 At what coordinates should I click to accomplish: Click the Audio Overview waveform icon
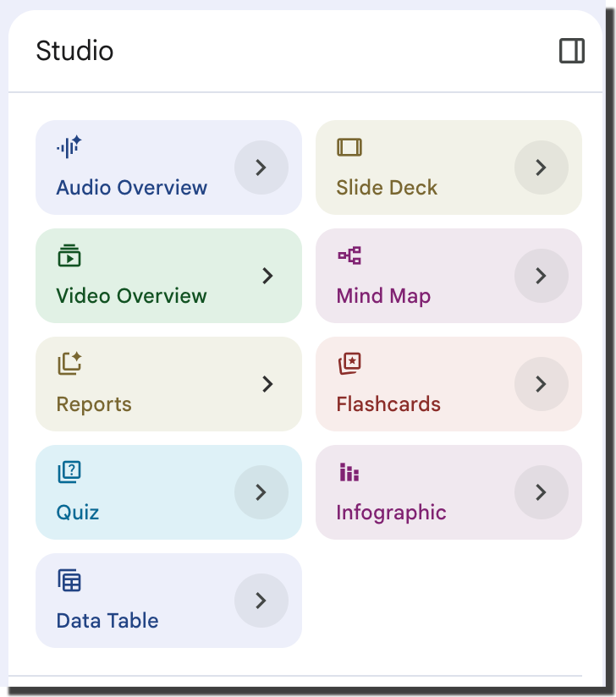pyautogui.click(x=69, y=146)
